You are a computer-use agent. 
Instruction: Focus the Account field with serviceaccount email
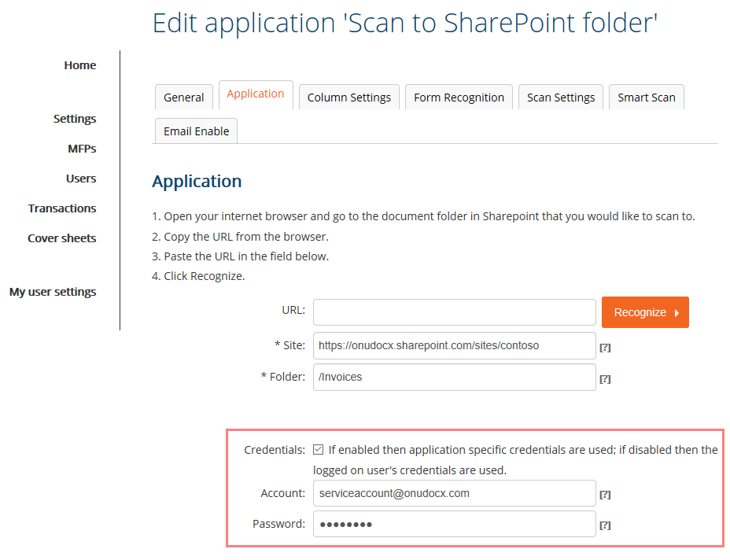point(454,494)
